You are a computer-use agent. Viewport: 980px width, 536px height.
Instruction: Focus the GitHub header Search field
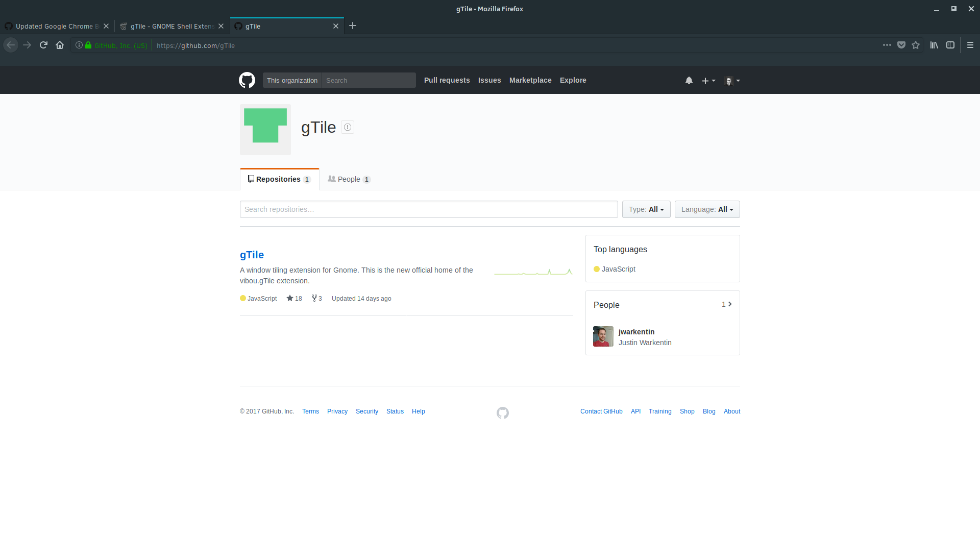[369, 80]
